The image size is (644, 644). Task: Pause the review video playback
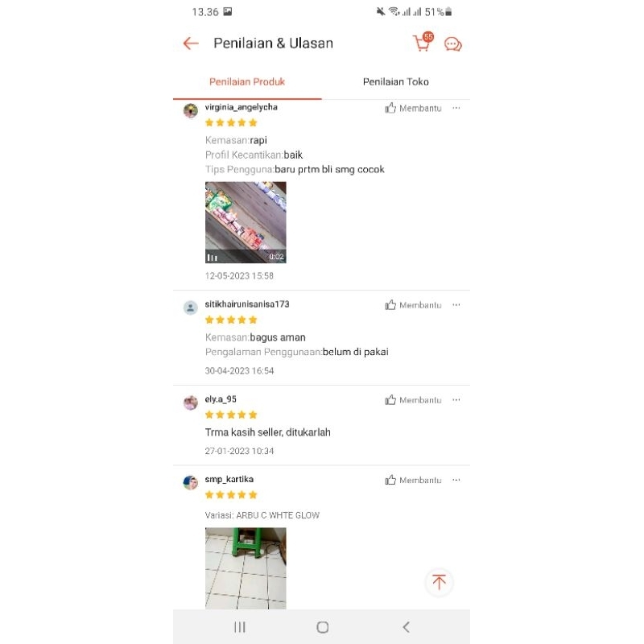[212, 258]
